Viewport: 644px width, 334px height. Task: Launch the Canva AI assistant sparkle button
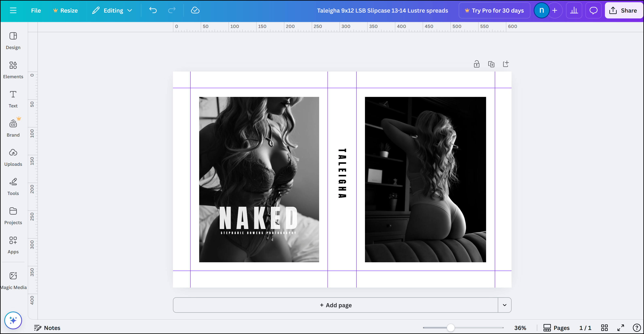point(13,320)
